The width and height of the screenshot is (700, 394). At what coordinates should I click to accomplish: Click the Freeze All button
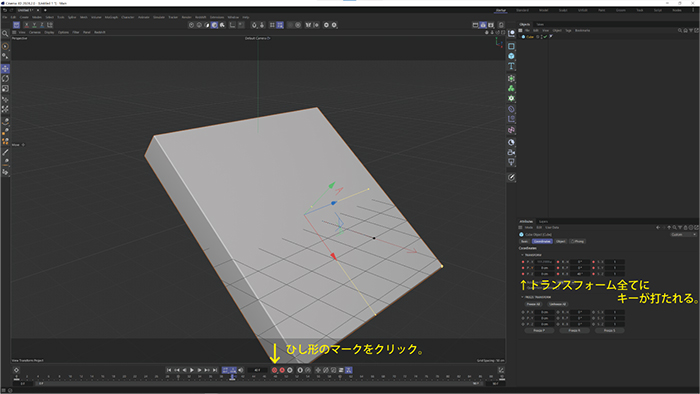click(533, 304)
